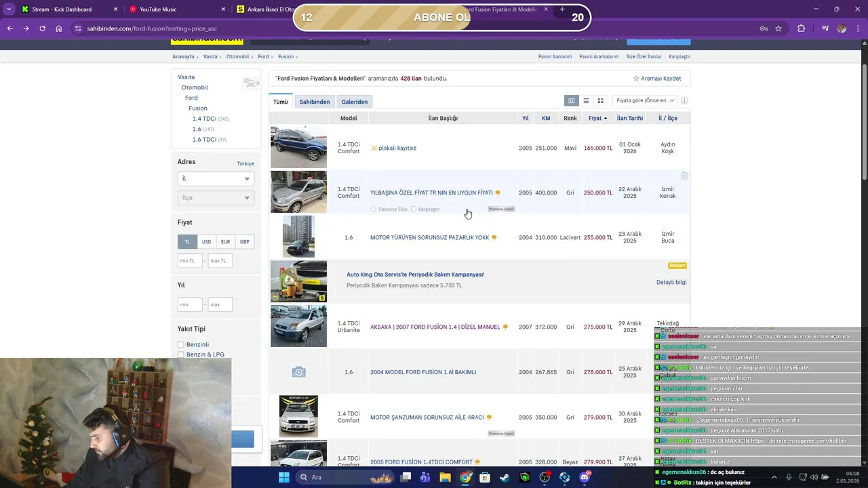Check the Benzin & LPG box
868x488 pixels.
tap(181, 354)
